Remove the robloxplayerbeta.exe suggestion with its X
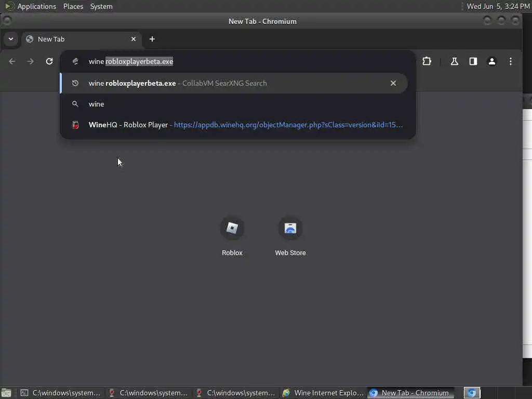 pos(393,83)
